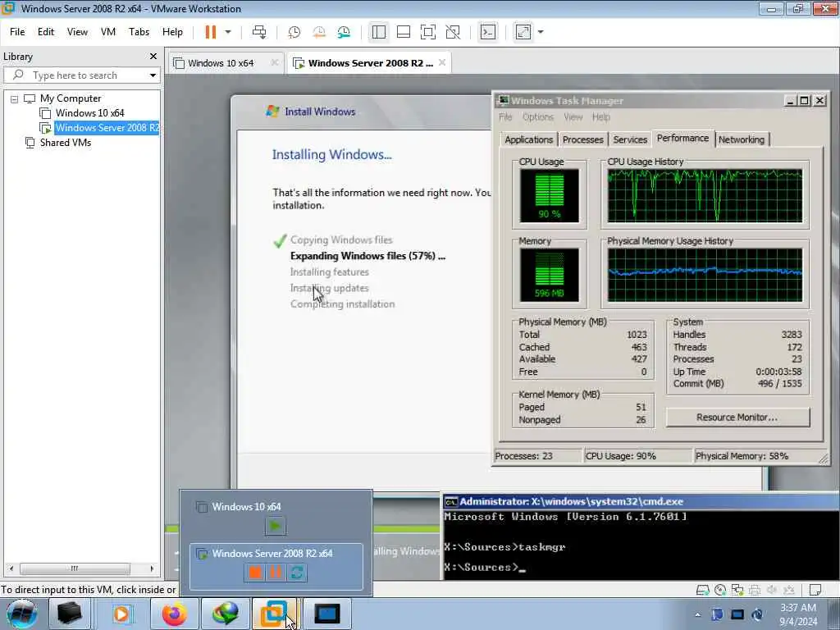The width and height of the screenshot is (840, 630).
Task: Enter full screen mode icon
Action: [x=428, y=32]
